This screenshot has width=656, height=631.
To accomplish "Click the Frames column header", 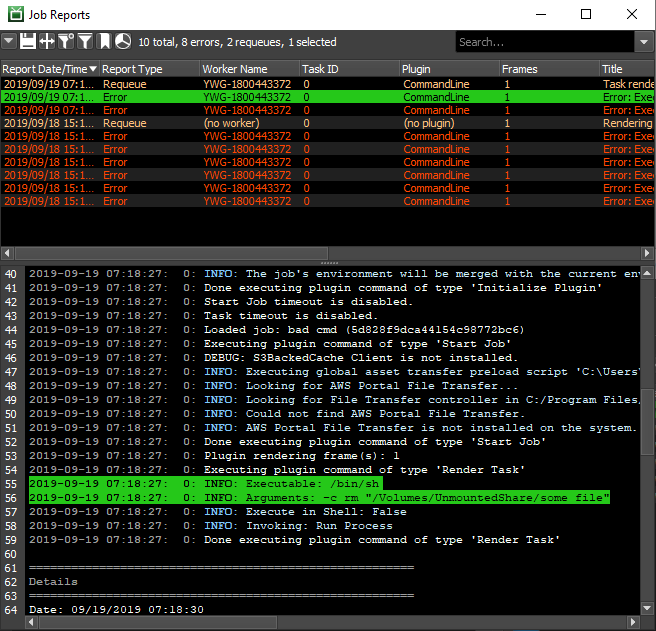I will click(519, 69).
